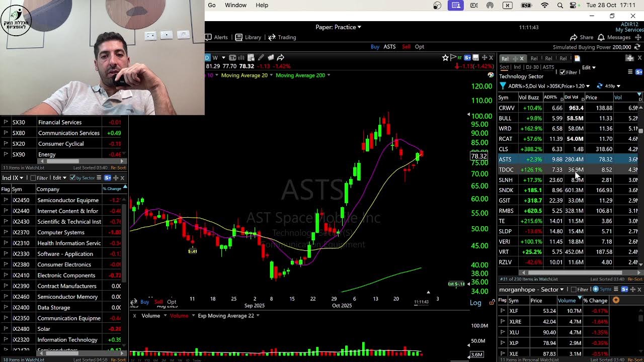Click the Opt link in order bar
The height and width of the screenshot is (362, 644).
click(x=419, y=47)
